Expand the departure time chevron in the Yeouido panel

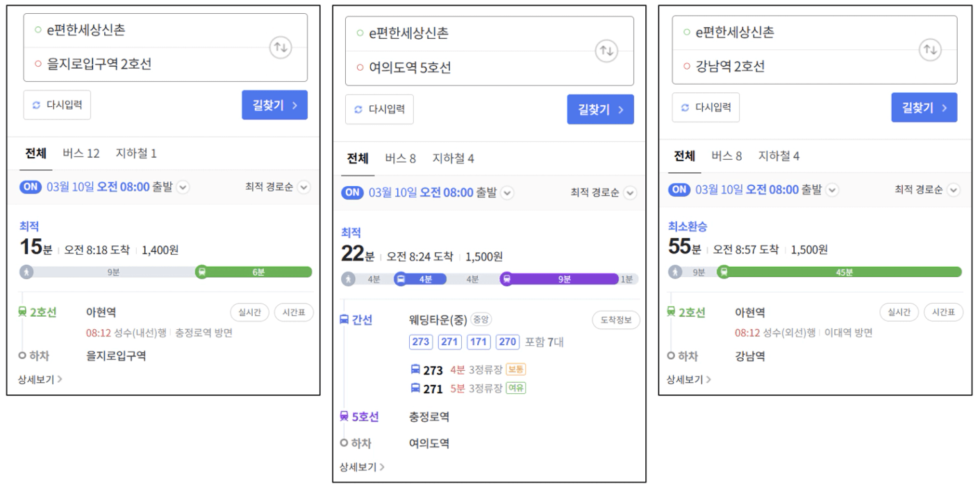[507, 193]
